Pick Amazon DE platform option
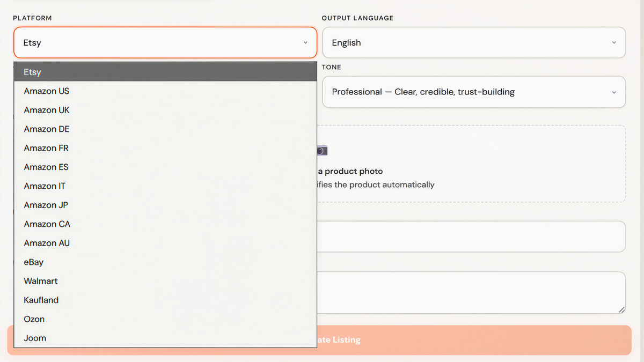 (165, 129)
